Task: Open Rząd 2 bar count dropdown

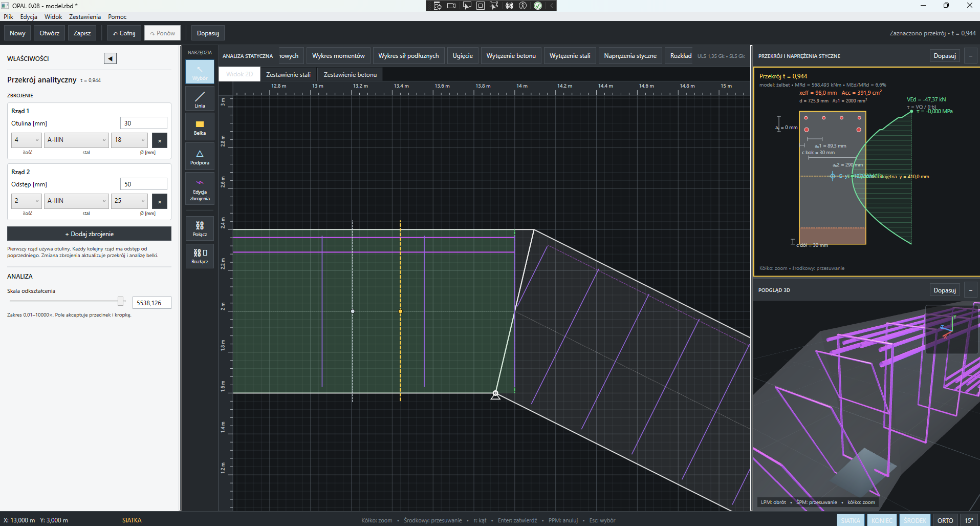Action: coord(27,201)
